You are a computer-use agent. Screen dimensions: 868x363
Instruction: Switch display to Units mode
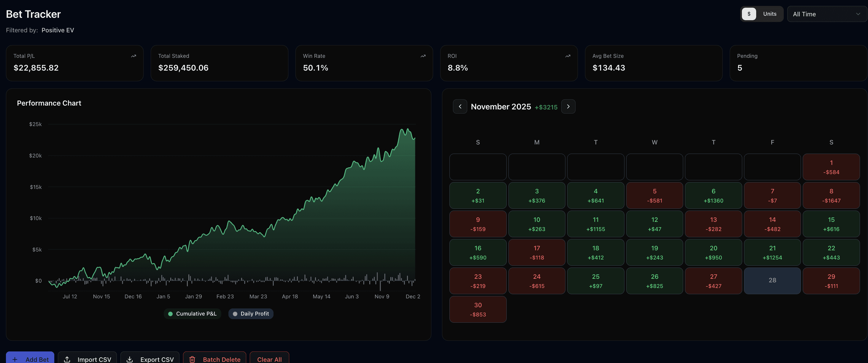coord(770,14)
